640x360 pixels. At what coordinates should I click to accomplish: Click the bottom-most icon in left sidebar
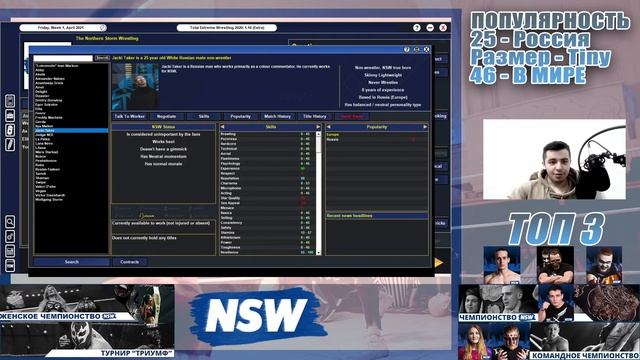10,266
